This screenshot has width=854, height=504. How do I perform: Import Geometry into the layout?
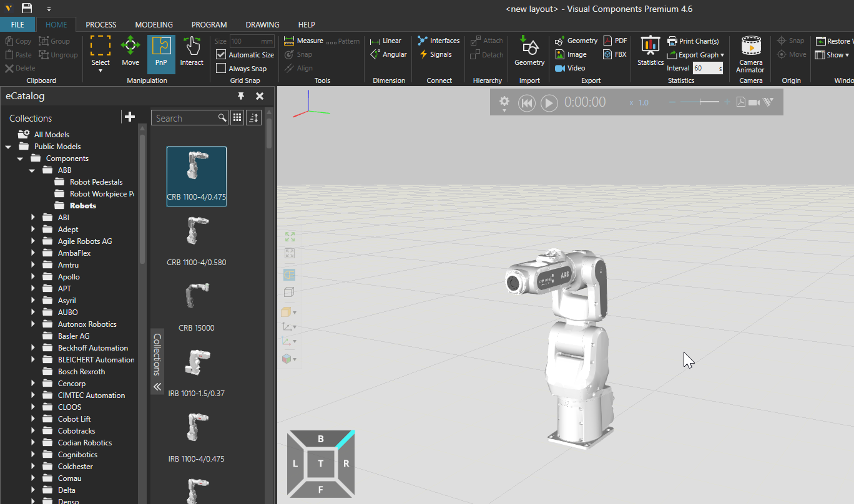529,51
